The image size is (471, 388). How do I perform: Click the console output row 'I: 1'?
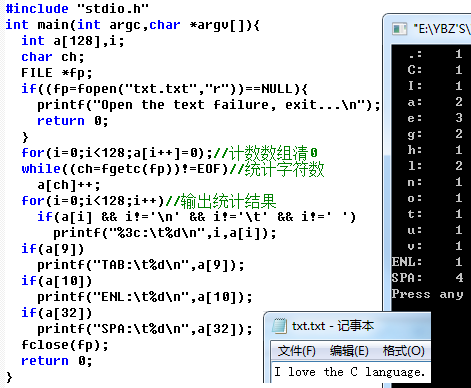coord(435,86)
